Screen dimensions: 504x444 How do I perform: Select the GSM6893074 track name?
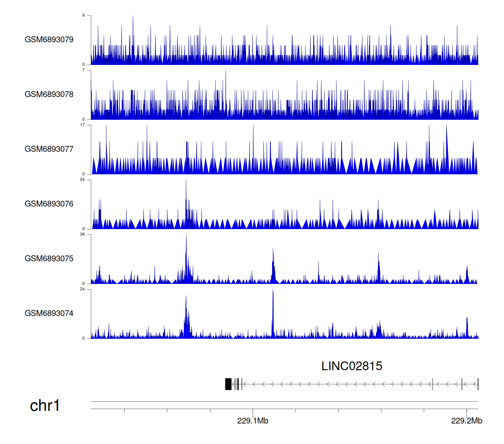coord(49,313)
